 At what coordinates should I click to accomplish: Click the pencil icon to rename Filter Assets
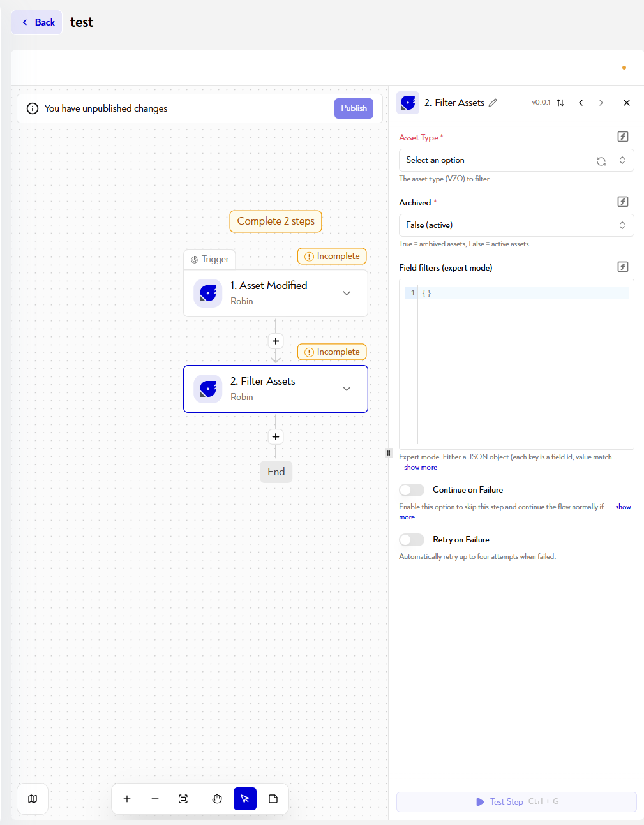[x=493, y=103]
